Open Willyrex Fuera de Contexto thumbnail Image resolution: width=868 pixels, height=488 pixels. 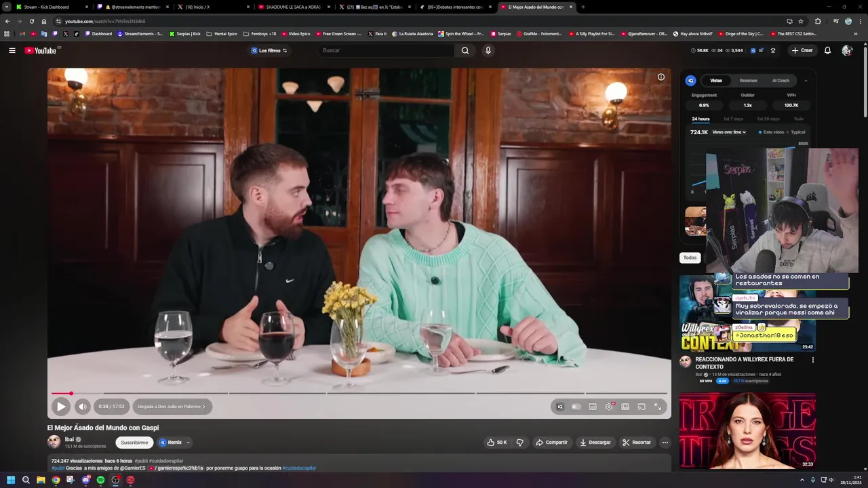[747, 313]
